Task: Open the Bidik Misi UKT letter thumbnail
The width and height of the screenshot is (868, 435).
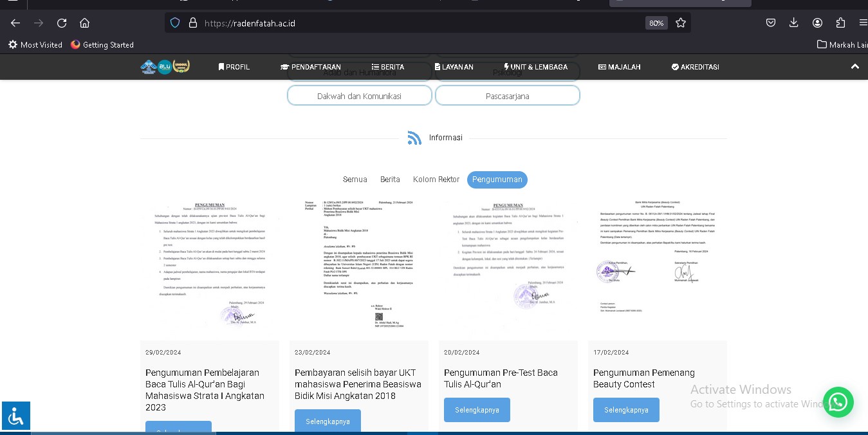Action: click(358, 264)
